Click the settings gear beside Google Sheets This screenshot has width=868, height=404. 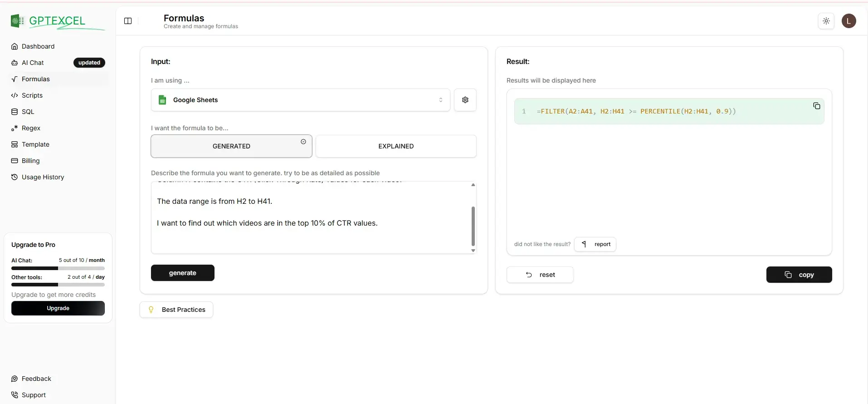tap(465, 100)
